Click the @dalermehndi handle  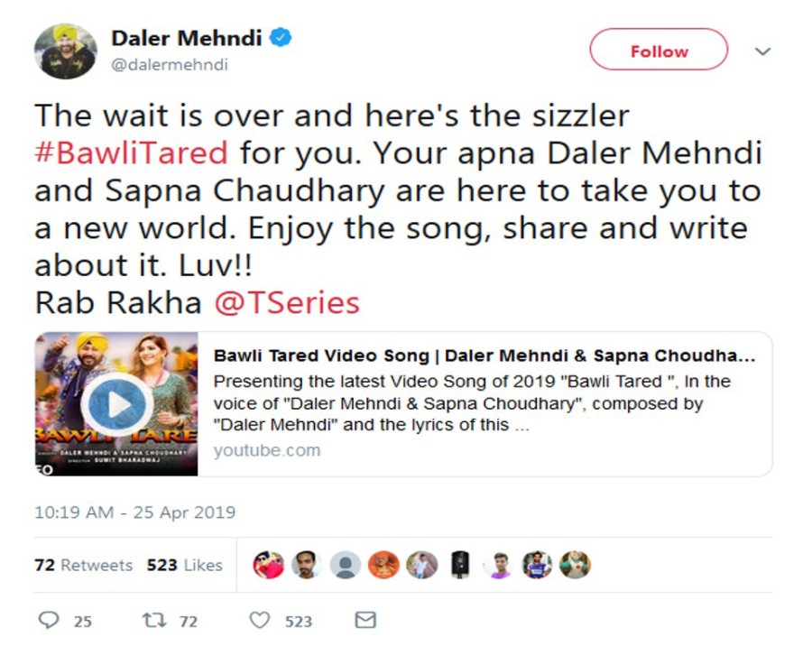tap(169, 65)
